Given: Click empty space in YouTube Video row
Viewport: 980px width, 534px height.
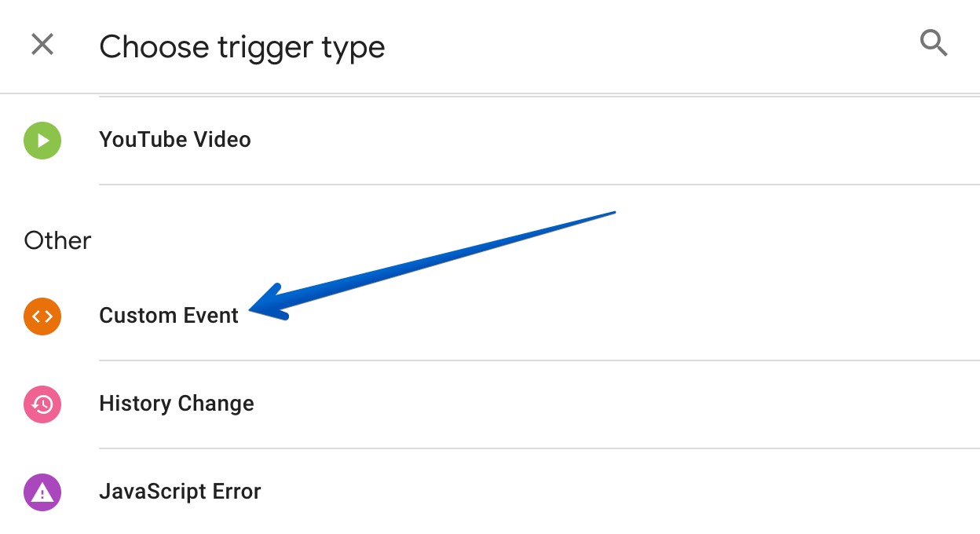Looking at the screenshot, I should pyautogui.click(x=589, y=141).
